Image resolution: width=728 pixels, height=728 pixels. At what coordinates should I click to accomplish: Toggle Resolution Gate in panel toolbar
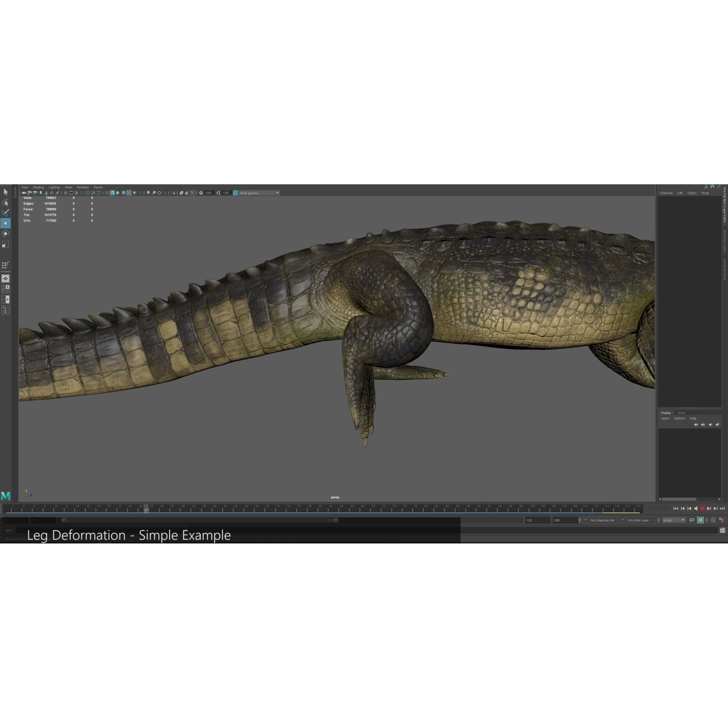[77, 193]
